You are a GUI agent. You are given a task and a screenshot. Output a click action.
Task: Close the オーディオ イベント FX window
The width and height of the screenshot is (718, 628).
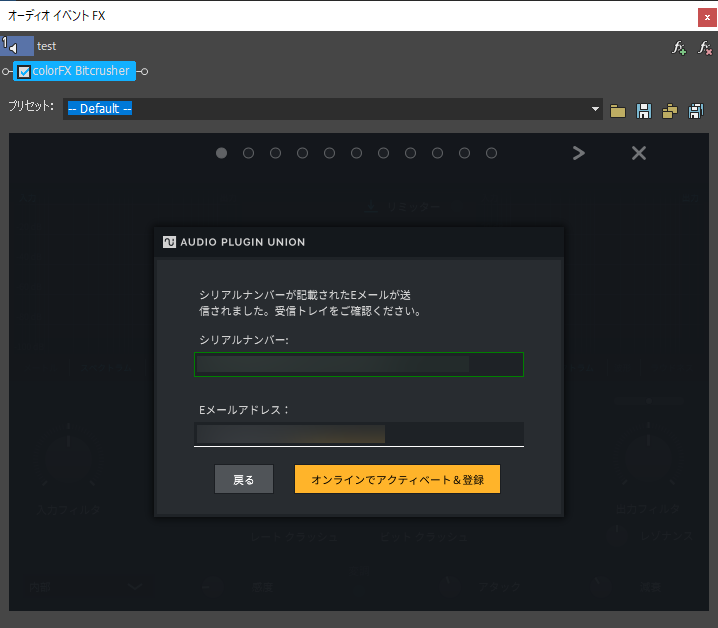[x=707, y=17]
